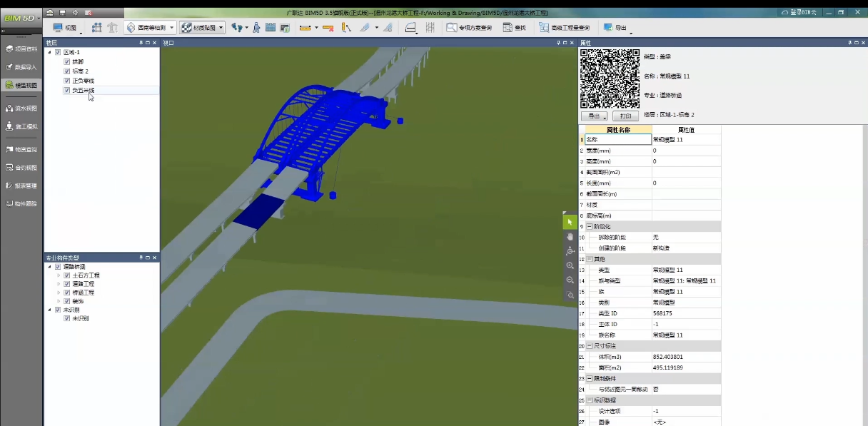Select the QR code image in properties panel
Image resolution: width=868 pixels, height=426 pixels.
[610, 78]
